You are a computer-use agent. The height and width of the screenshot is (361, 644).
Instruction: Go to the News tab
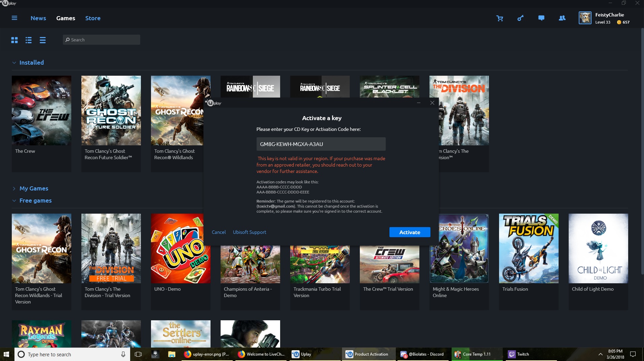(x=38, y=18)
